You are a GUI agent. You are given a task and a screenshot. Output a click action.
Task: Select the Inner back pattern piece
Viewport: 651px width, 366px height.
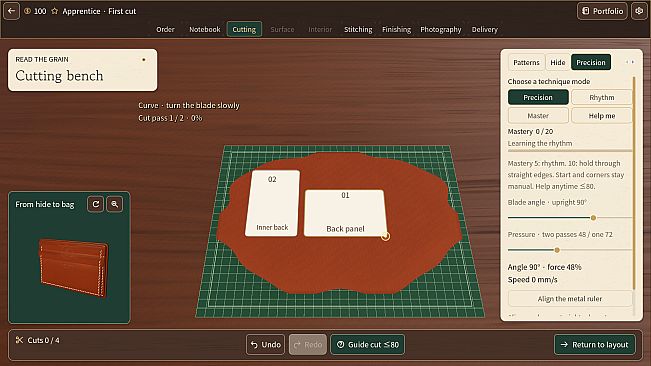point(272,203)
